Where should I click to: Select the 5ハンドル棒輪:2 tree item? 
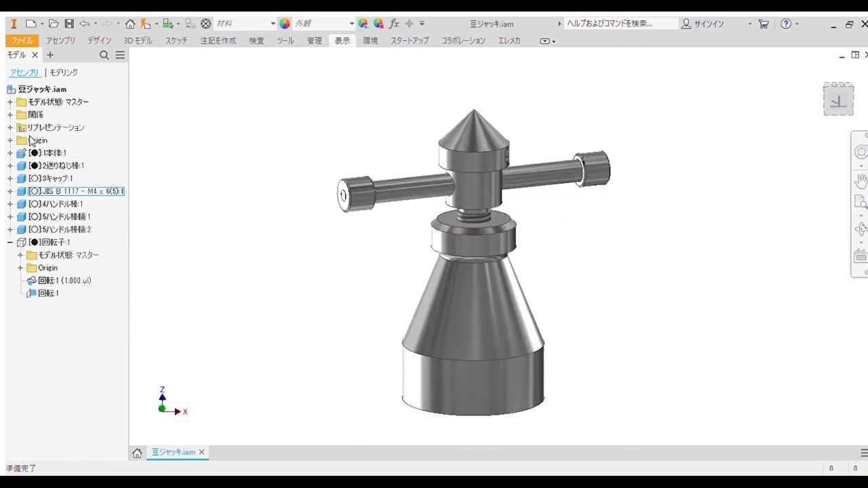(x=60, y=230)
